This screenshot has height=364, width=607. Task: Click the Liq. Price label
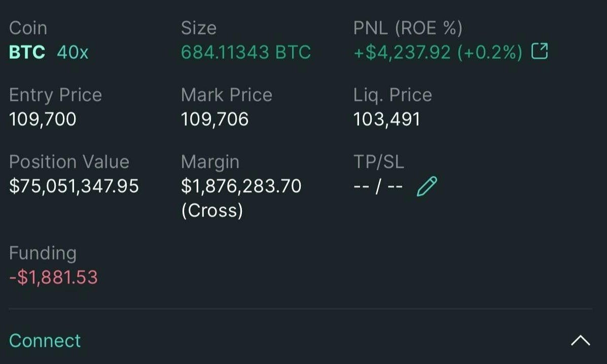pos(392,95)
